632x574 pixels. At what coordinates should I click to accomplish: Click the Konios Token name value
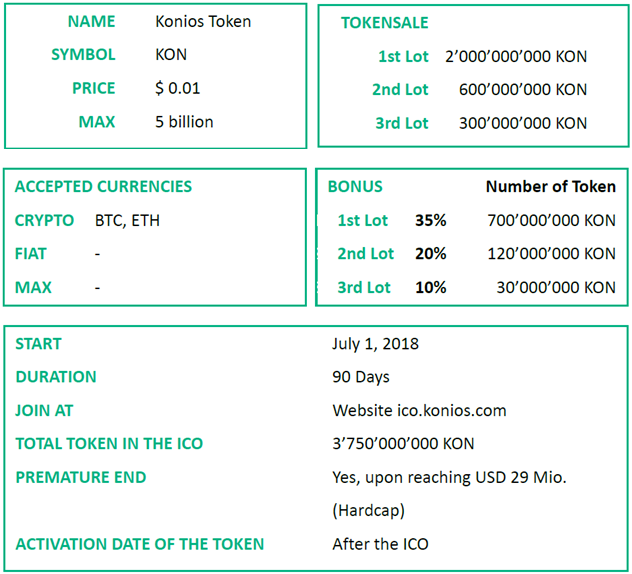point(203,21)
